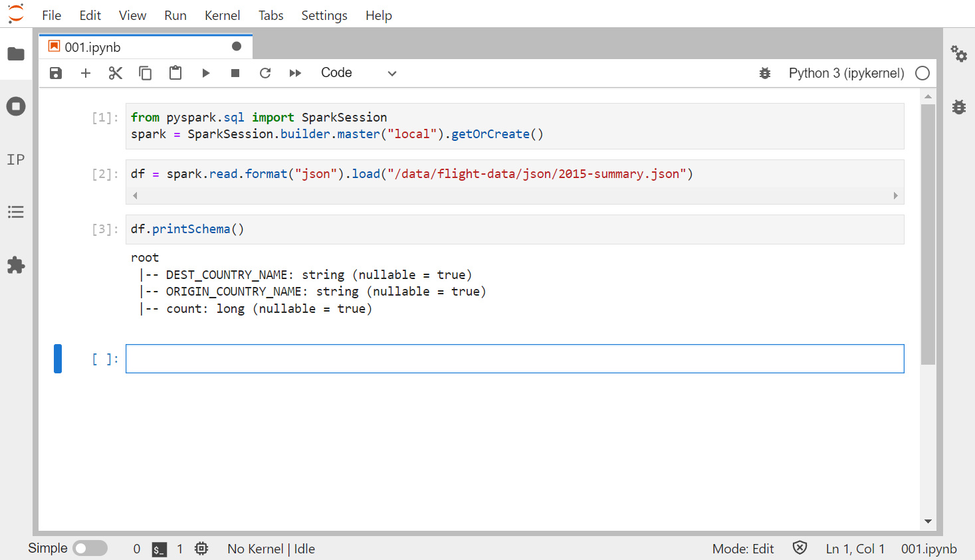Open the Kernel menu
975x560 pixels.
[222, 15]
